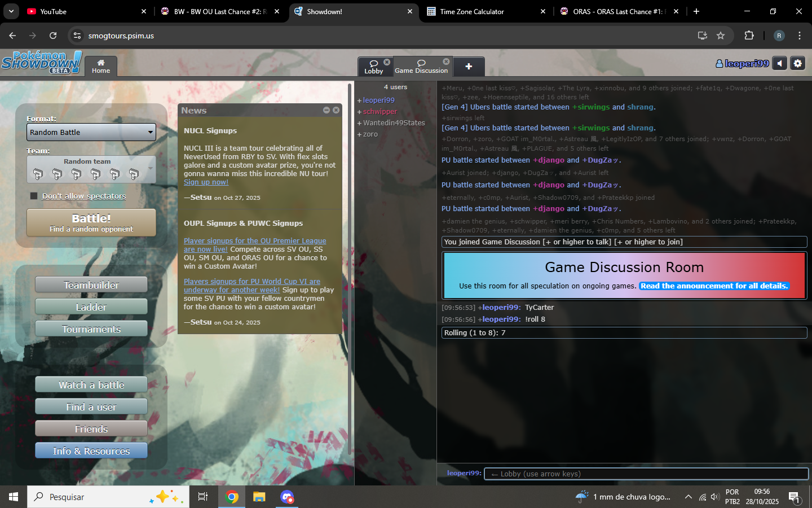Image resolution: width=812 pixels, height=508 pixels.
Task: Click Read the announcement for all details
Action: point(714,286)
